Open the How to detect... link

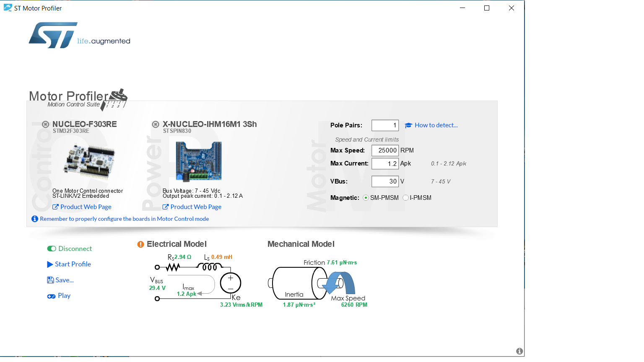click(436, 125)
